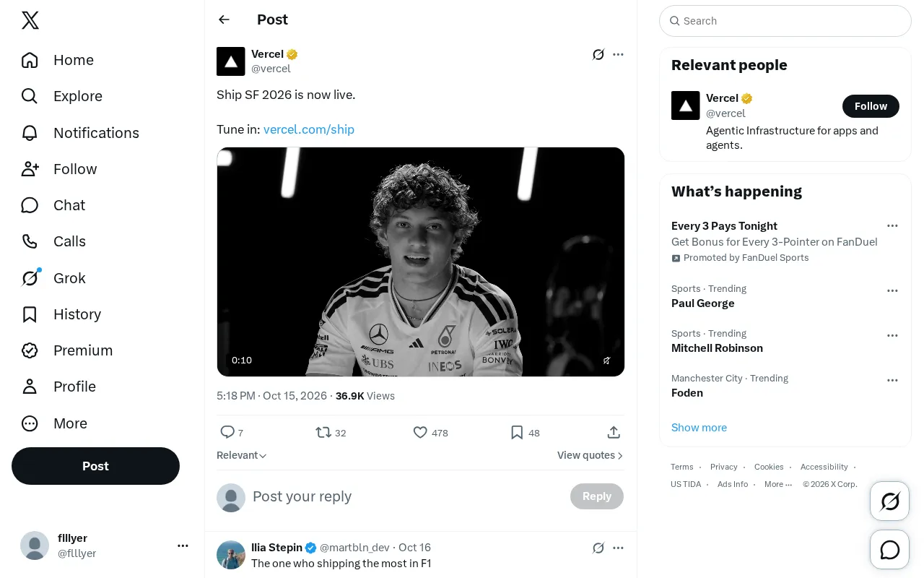The height and width of the screenshot is (578, 924).
Task: Click the X logo icon
Action: (x=30, y=20)
